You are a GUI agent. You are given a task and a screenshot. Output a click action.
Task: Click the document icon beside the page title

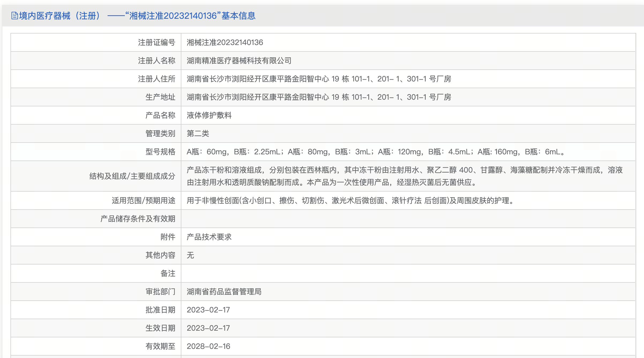[14, 16]
